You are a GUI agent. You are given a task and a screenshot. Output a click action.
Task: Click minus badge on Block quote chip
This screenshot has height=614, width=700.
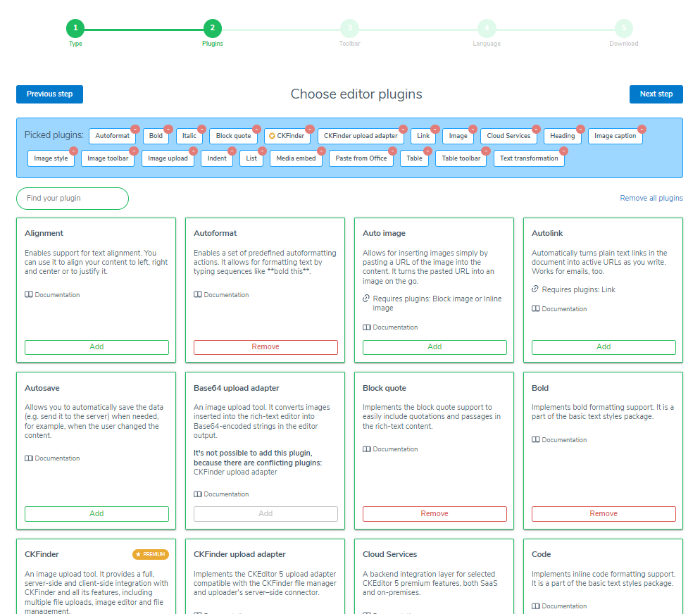[257, 129]
